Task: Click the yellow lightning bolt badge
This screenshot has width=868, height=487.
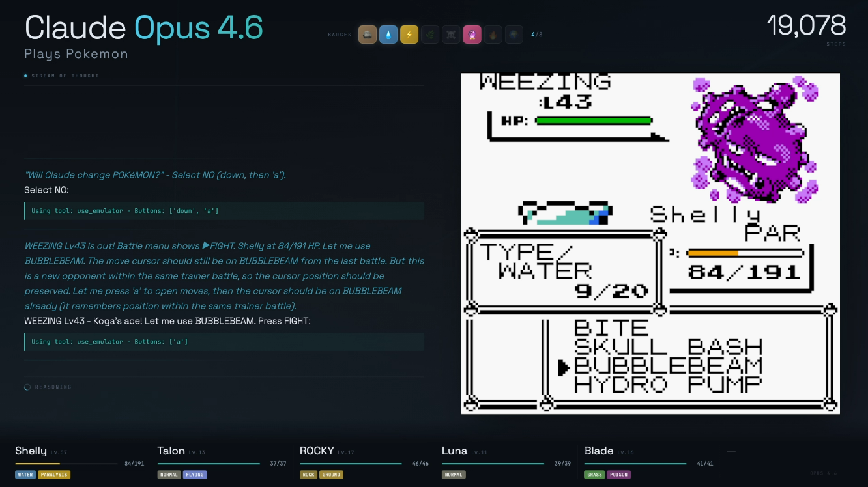Action: (409, 35)
